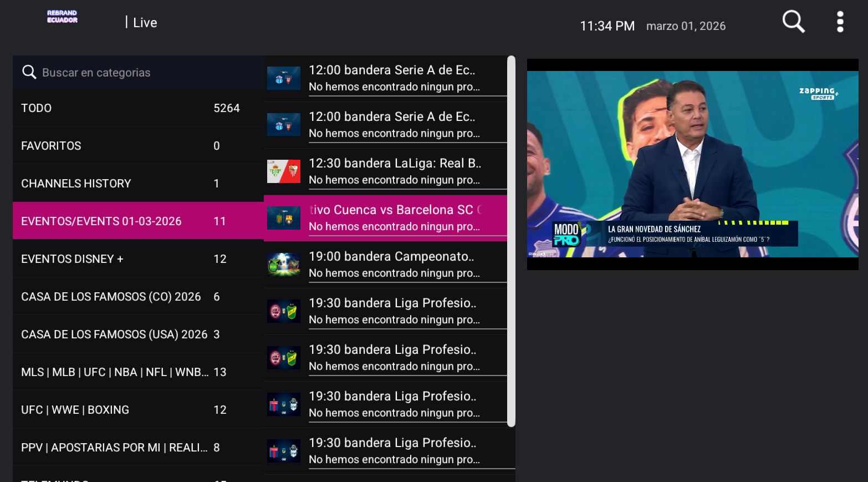This screenshot has width=868, height=482.
Task: Open CASA DE LOS FAMOSOS (CO) 2026
Action: 139,297
